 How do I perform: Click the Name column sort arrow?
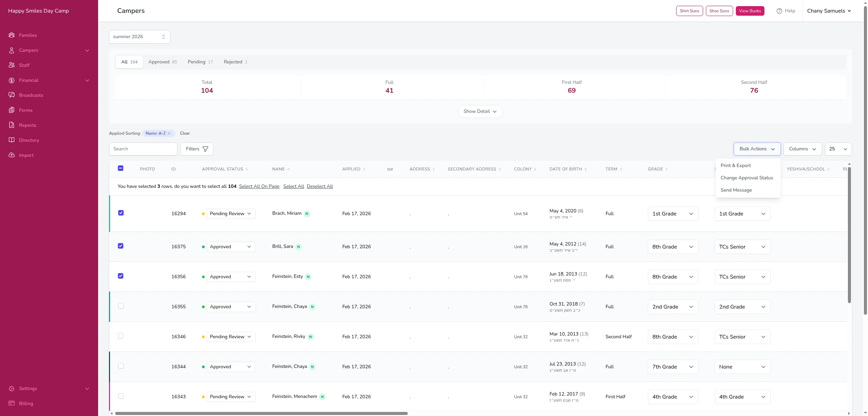(289, 169)
